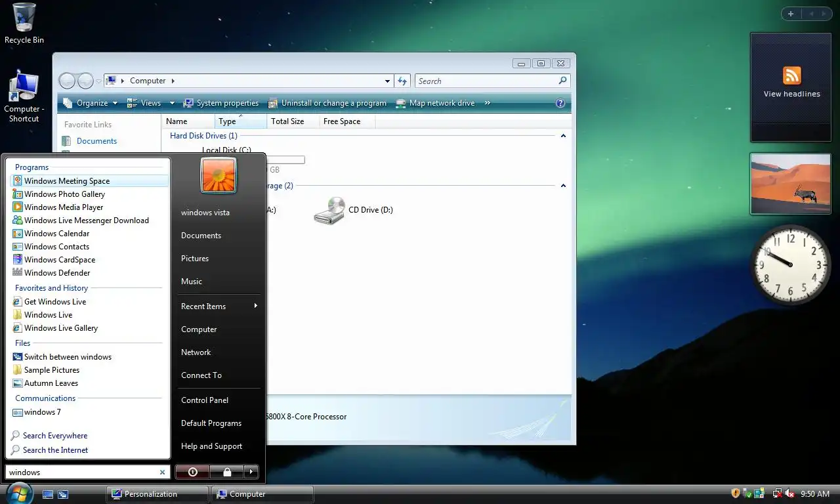Open Switch between windows file
This screenshot has height=504, width=840.
[90, 357]
